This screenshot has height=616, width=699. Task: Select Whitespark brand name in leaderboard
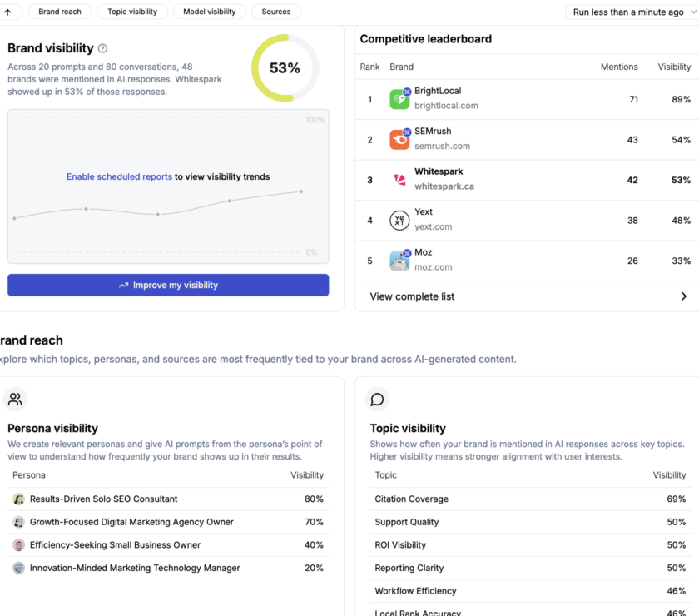pyautogui.click(x=439, y=171)
